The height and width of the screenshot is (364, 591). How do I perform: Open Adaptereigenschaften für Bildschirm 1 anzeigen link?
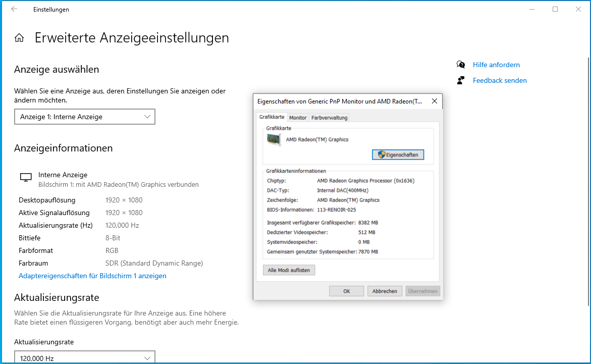click(x=92, y=276)
